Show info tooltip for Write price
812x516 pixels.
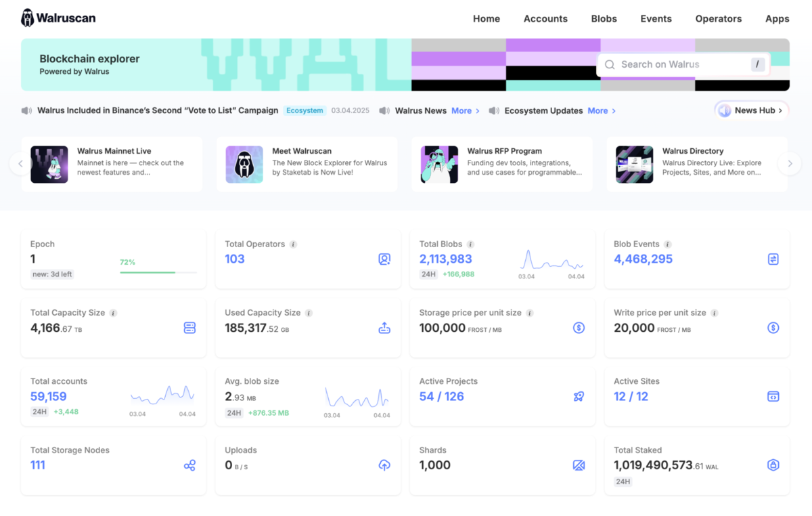(715, 313)
